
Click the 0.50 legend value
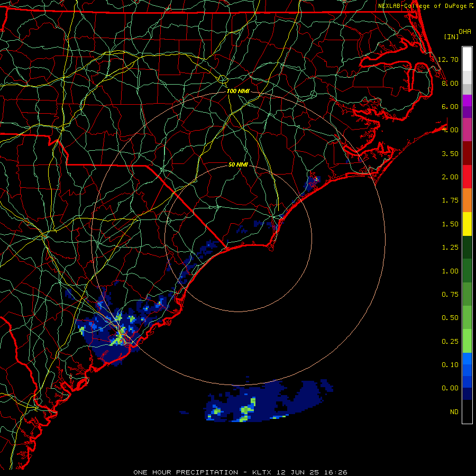(450, 318)
